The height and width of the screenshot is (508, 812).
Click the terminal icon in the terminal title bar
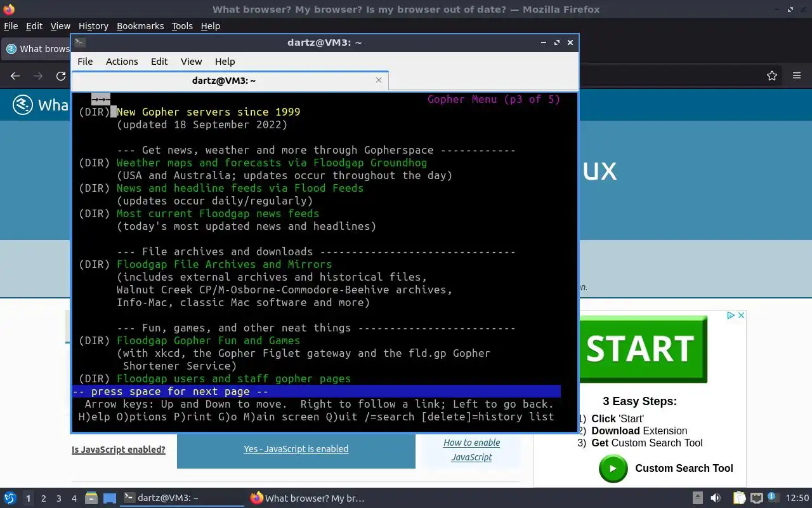pos(80,43)
